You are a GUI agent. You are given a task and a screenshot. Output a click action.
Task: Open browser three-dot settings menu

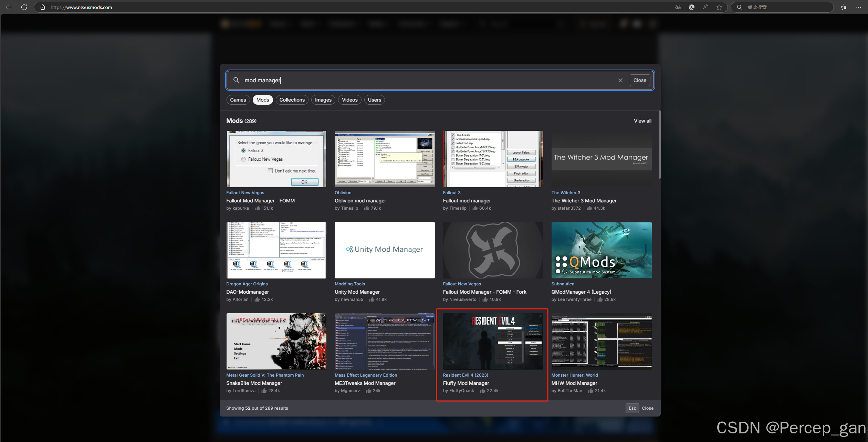(859, 7)
